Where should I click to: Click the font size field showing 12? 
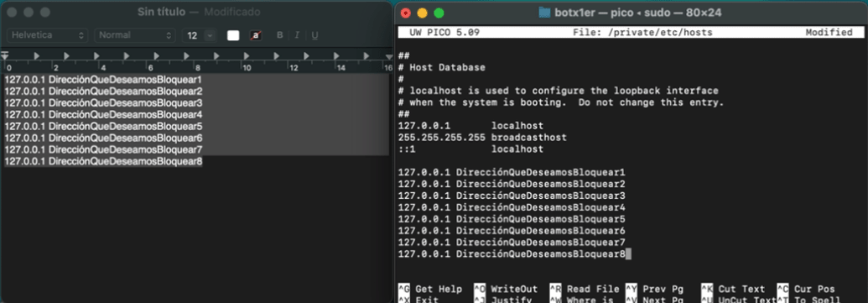coord(193,35)
